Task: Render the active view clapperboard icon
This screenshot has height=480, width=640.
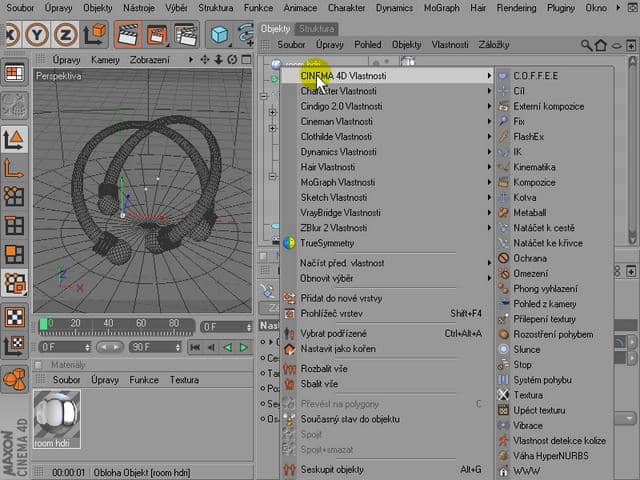Action: click(128, 34)
